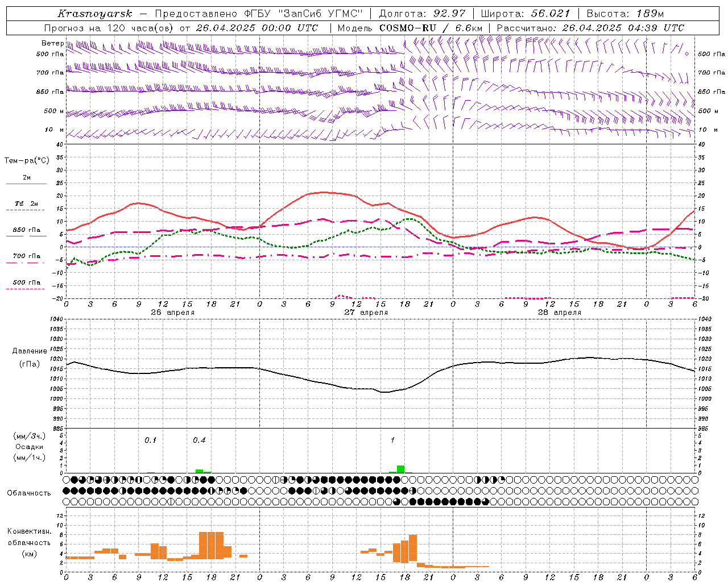This screenshot has height=582, width=728.
Task: Click the 'Долгота: 92.97' longitude value
Action: coord(422,14)
